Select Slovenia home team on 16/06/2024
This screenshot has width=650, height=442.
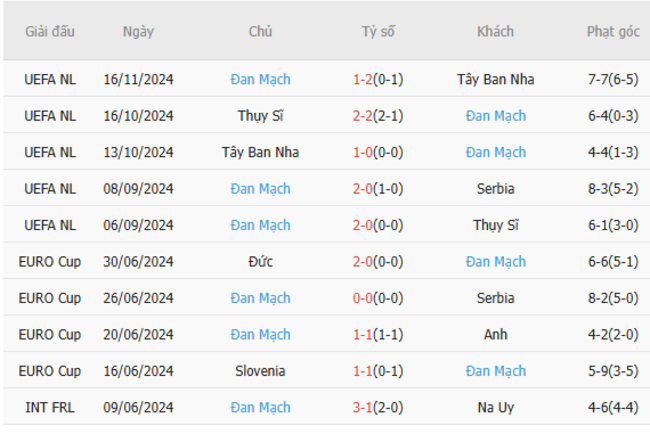(260, 371)
